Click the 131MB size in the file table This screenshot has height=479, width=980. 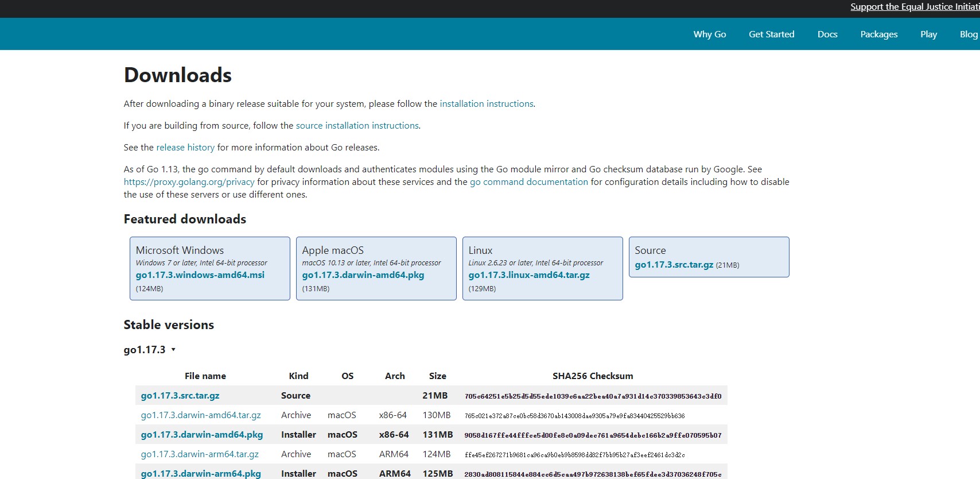click(x=438, y=435)
